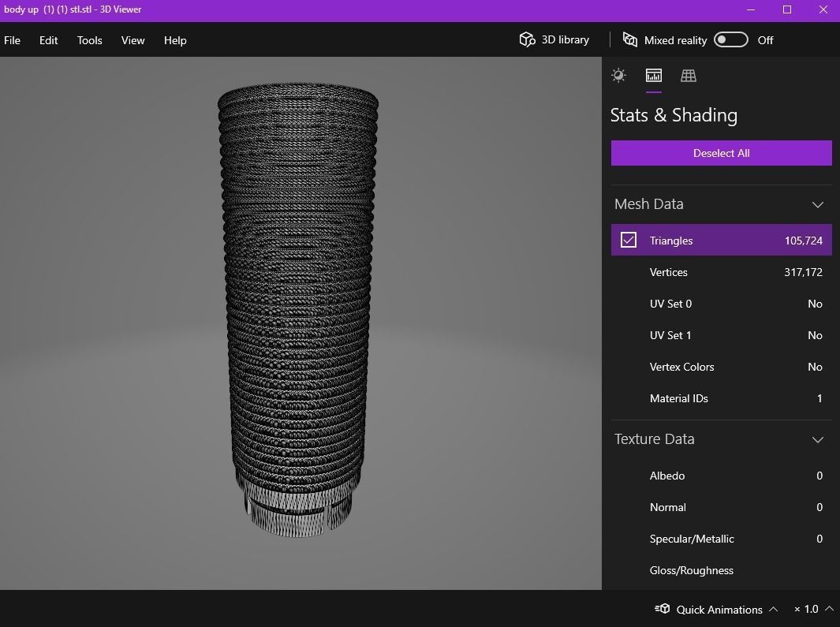Viewport: 840px width, 627px height.
Task: Close the 3D Viewer window
Action: pos(823,9)
